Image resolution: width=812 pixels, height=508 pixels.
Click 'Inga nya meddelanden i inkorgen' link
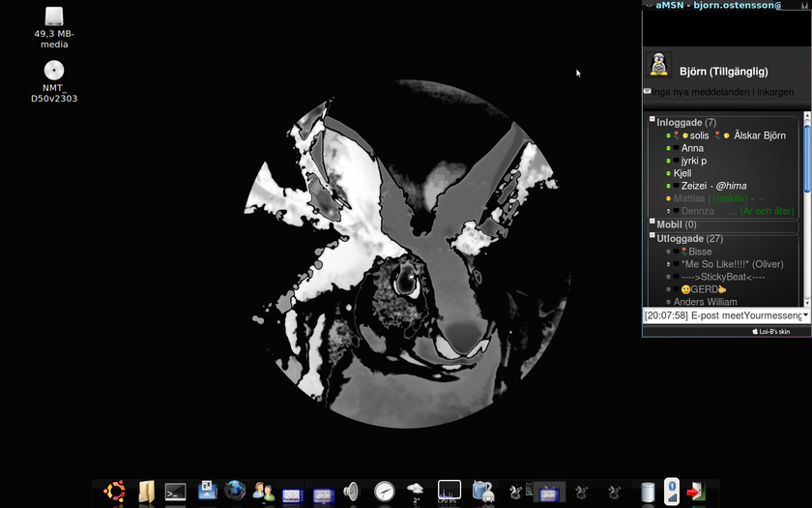[x=722, y=92]
